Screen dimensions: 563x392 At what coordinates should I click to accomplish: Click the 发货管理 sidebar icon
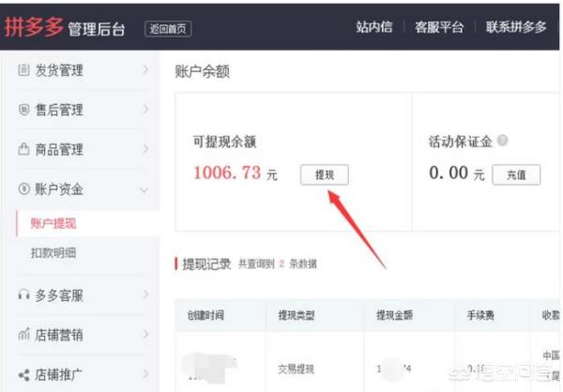[x=23, y=69]
